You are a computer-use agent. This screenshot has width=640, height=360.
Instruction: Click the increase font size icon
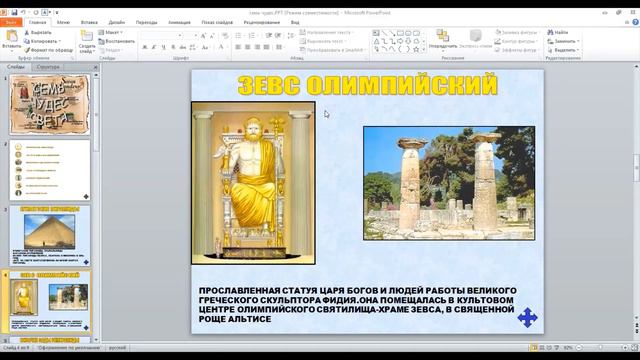point(203,36)
